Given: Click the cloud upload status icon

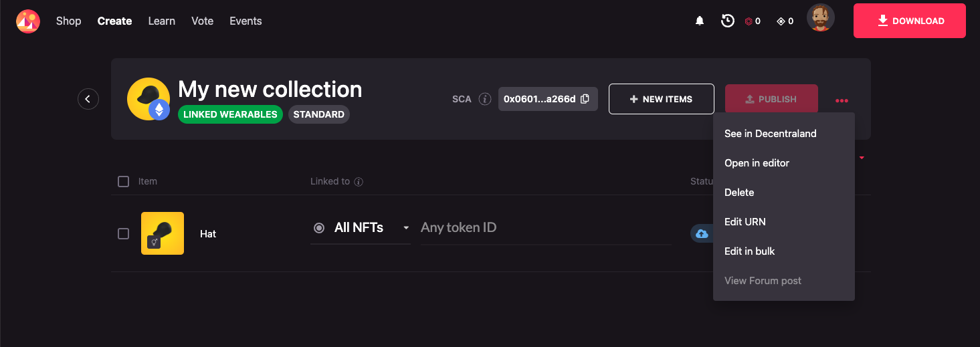Looking at the screenshot, I should click(x=702, y=233).
